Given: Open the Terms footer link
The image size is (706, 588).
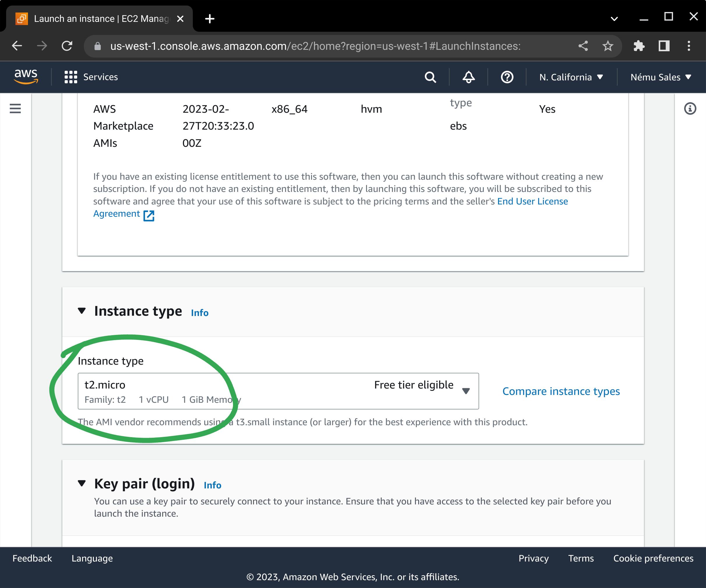Looking at the screenshot, I should pos(581,558).
